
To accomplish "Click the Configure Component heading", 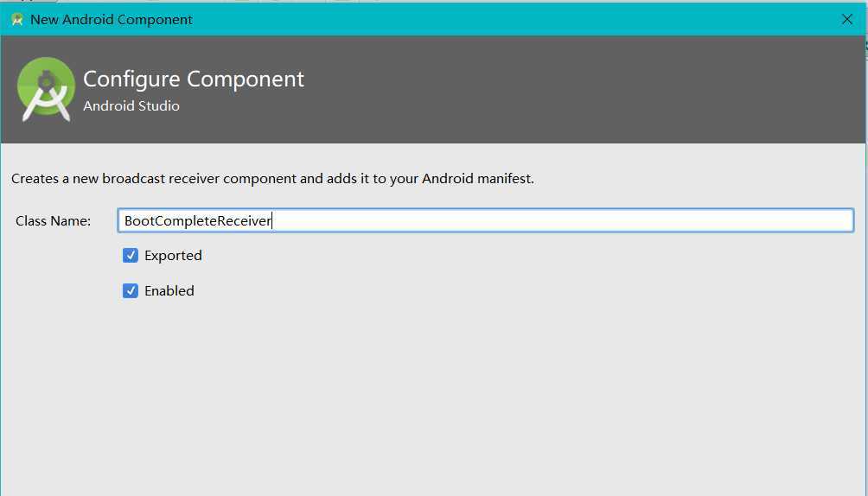I will tap(193, 79).
